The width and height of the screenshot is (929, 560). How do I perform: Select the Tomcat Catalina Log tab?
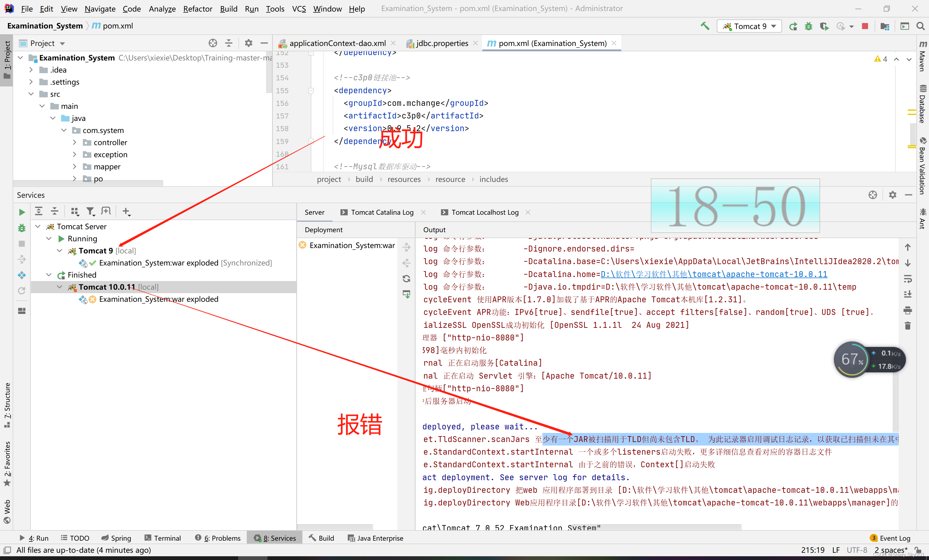click(x=383, y=212)
